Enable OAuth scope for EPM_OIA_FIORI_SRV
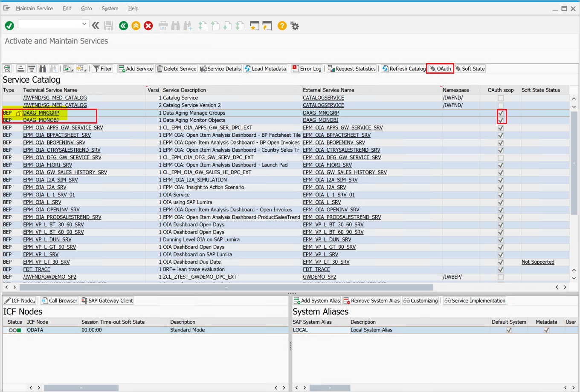Viewport: 580px width, 392px height. tap(501, 165)
